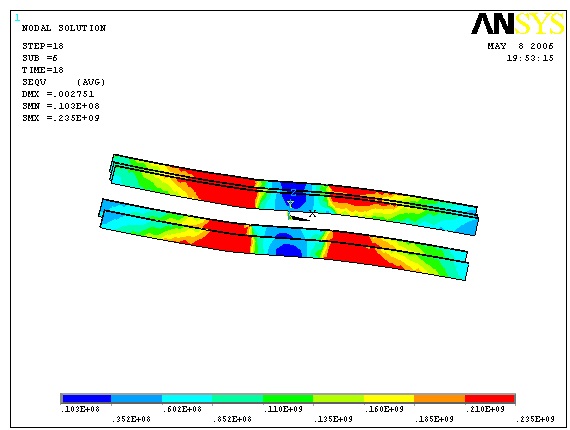Click red high-stress zone on upper beam
Screen dimensions: 570x430
(222, 189)
